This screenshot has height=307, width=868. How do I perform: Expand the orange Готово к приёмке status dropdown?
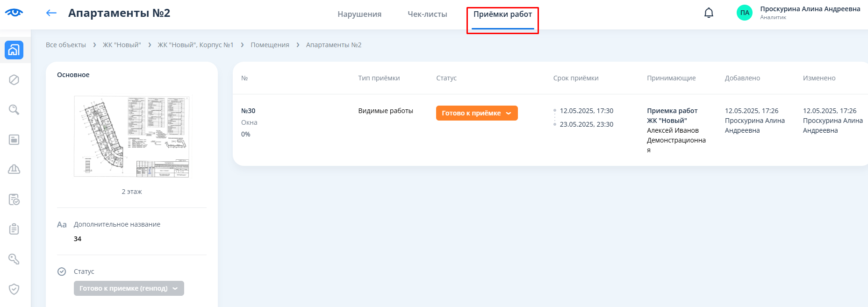point(476,113)
